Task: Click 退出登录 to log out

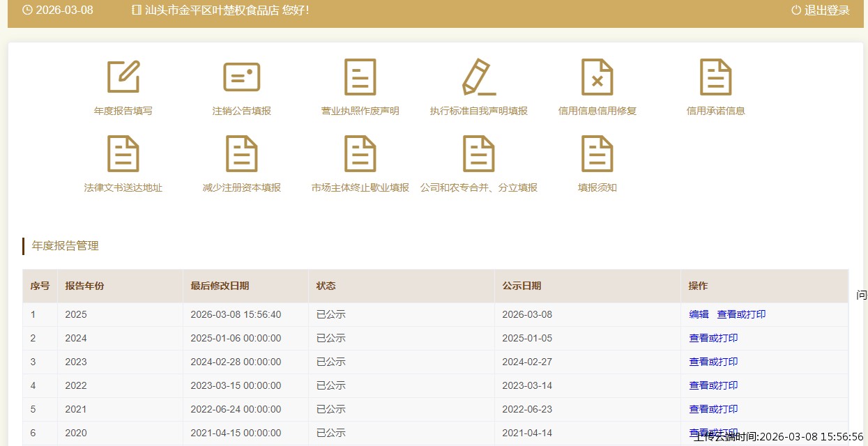Action: click(821, 10)
